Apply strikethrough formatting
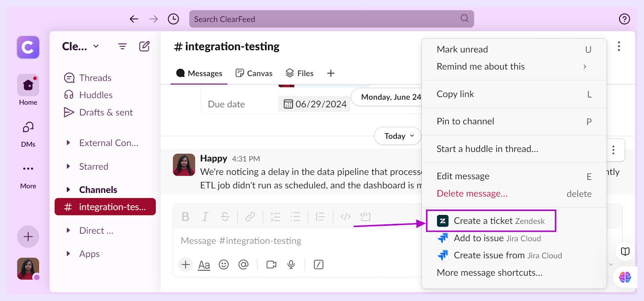This screenshot has width=644, height=301. point(225,217)
